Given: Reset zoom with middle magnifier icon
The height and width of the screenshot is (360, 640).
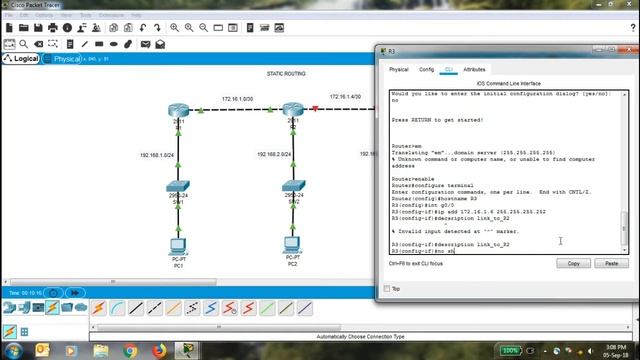Looking at the screenshot, I should [189, 28].
